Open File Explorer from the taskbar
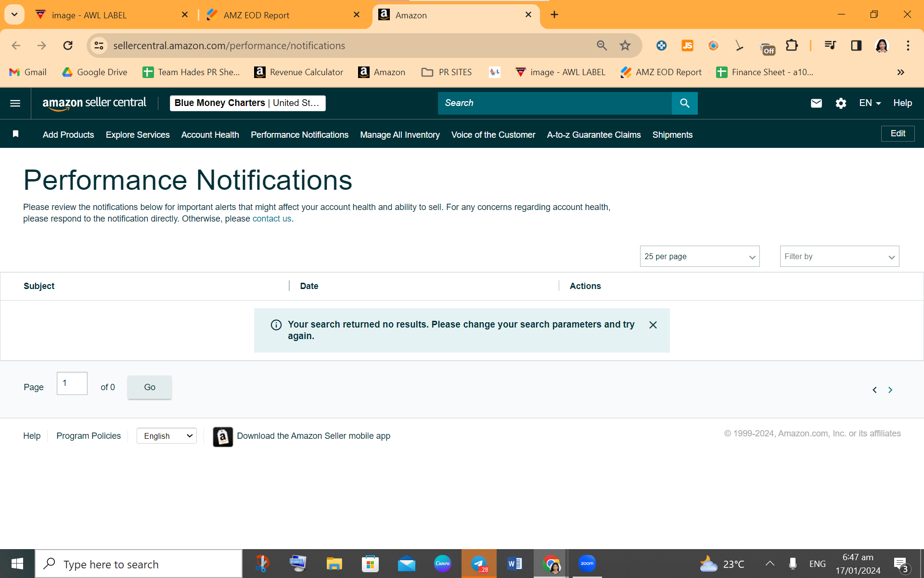Image resolution: width=924 pixels, height=578 pixels. pyautogui.click(x=334, y=564)
